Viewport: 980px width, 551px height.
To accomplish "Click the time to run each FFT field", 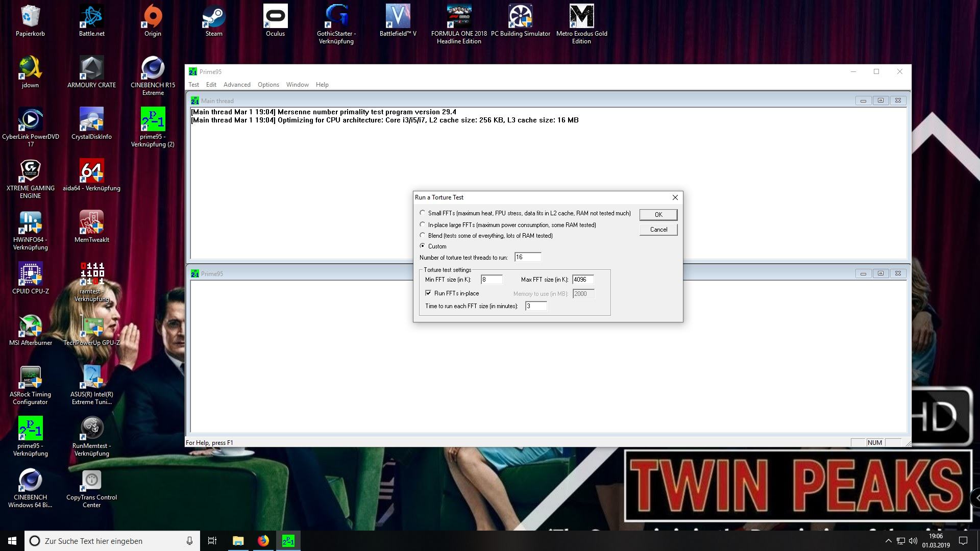I will [536, 306].
